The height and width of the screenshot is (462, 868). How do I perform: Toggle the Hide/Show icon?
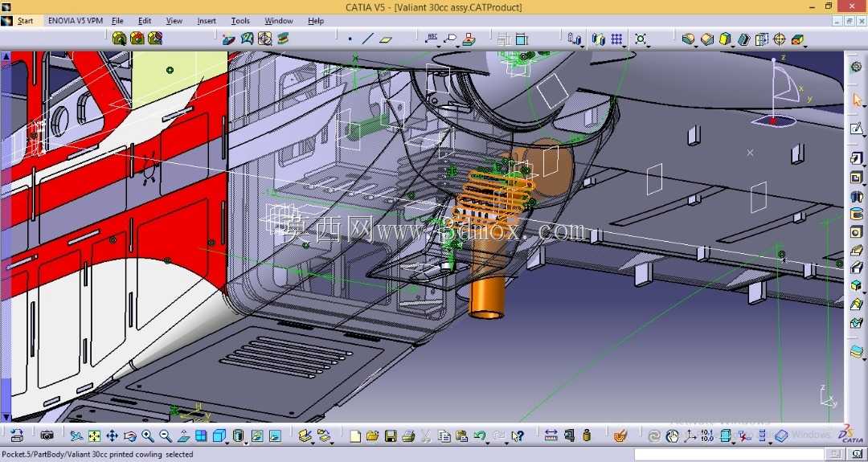tap(257, 436)
